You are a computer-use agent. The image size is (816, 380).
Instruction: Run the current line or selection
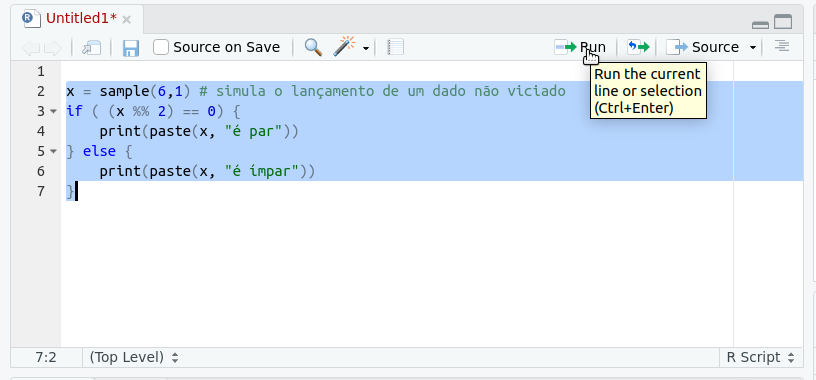click(580, 47)
